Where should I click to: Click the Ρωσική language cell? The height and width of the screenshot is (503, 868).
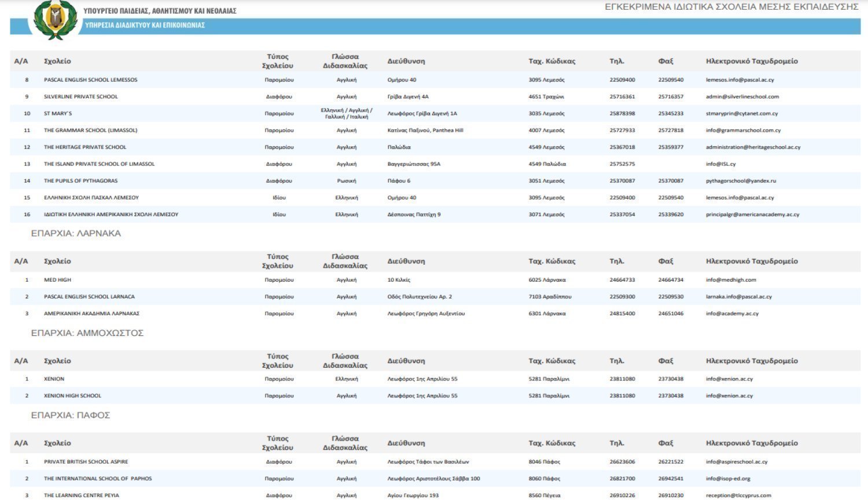point(347,180)
